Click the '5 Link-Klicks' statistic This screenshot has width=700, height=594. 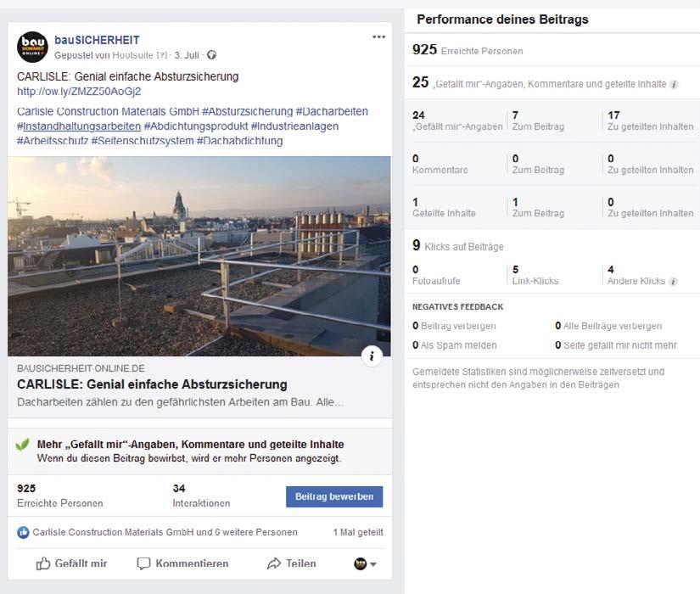click(x=535, y=275)
